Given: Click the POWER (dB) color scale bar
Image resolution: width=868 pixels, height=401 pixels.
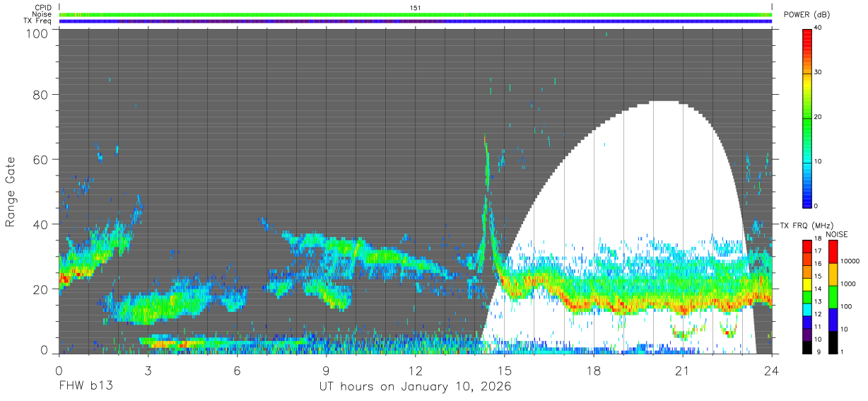Looking at the screenshot, I should click(x=807, y=117).
